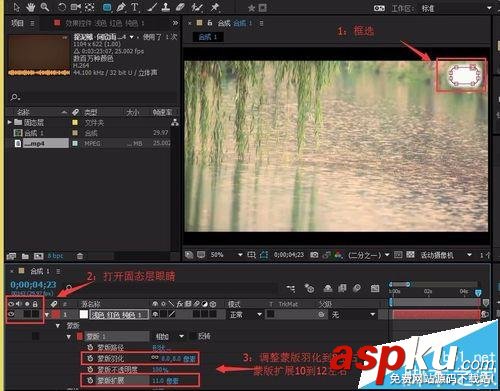Click the interpret footage icon in project footer
The width and height of the screenshot is (500, 391).
pos(11,256)
